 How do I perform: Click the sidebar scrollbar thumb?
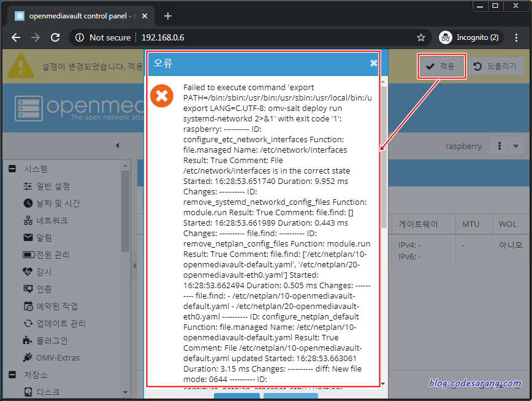coord(125,211)
